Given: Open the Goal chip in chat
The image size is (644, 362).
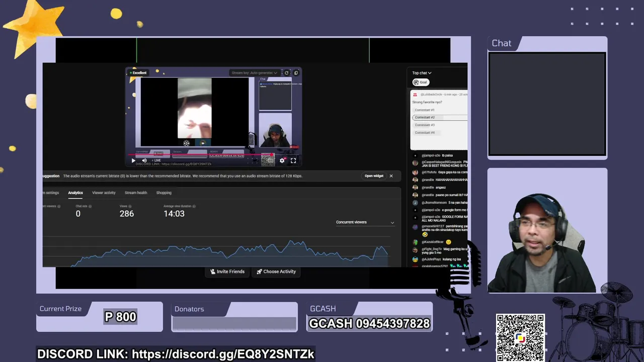Looking at the screenshot, I should [x=420, y=82].
